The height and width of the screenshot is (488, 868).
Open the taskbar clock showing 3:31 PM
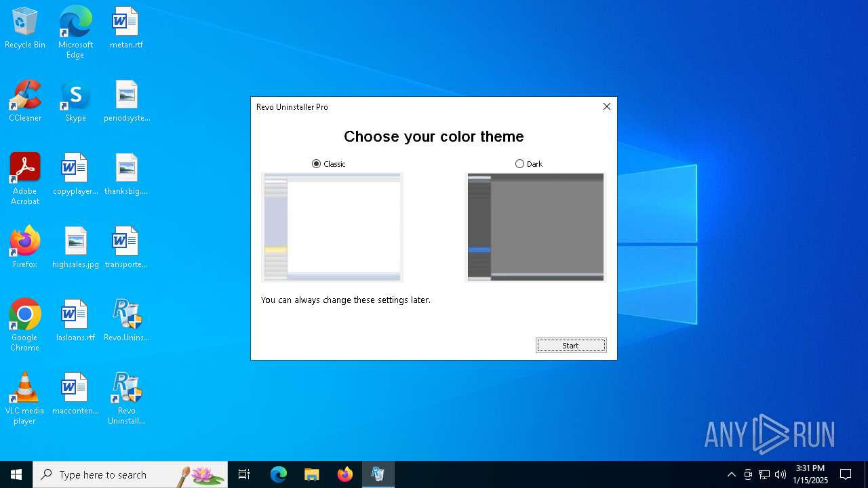[810, 474]
